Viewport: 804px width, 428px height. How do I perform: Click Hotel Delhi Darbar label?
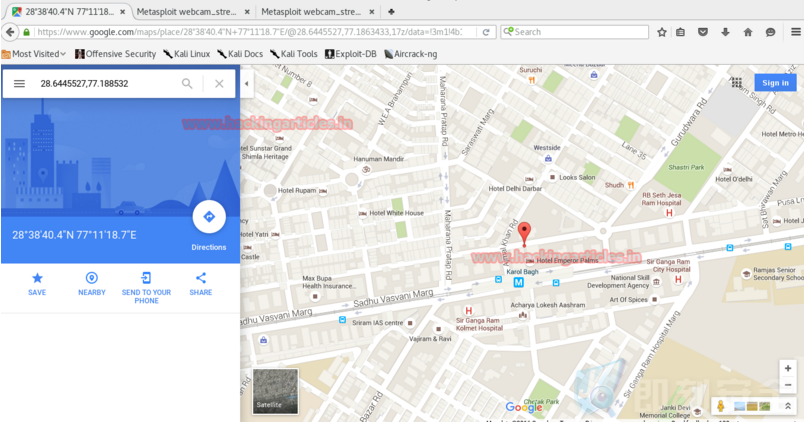coord(515,189)
